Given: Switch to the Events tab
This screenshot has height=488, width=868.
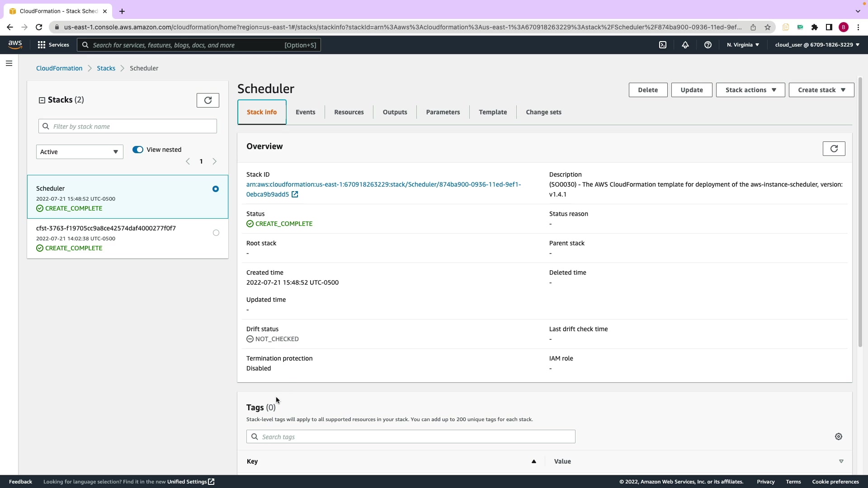Looking at the screenshot, I should tap(305, 112).
